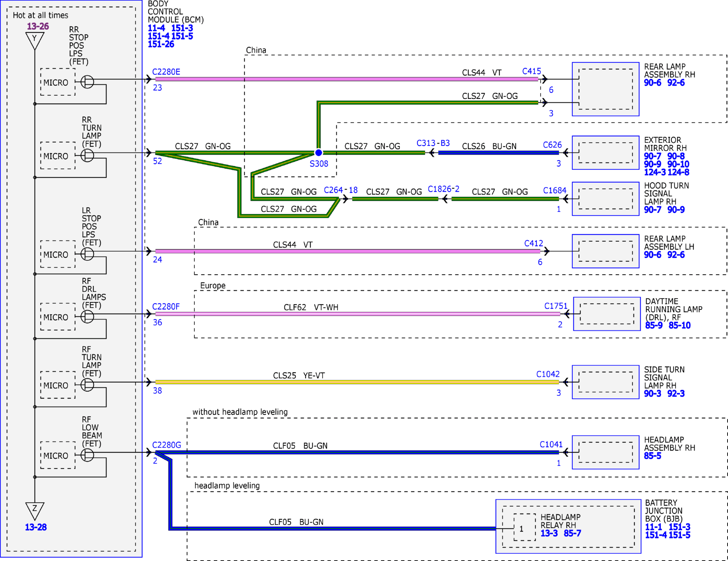Click connector C626 label

pos(552,145)
